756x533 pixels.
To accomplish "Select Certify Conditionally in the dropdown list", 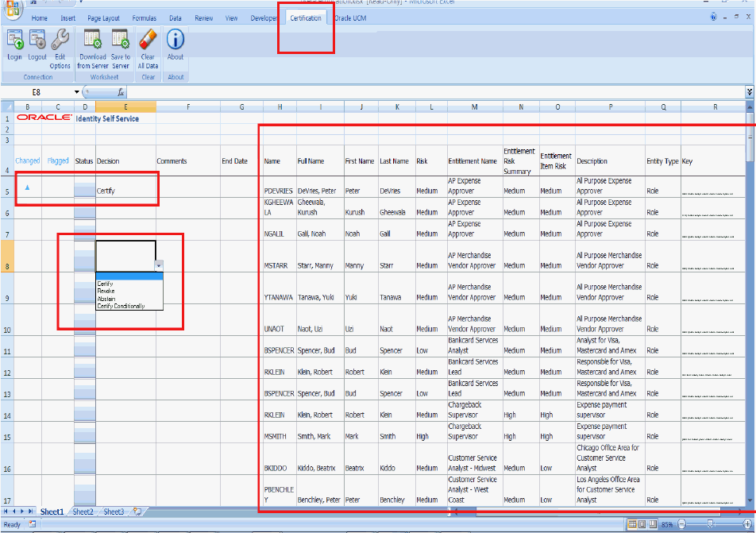I will tap(121, 306).
